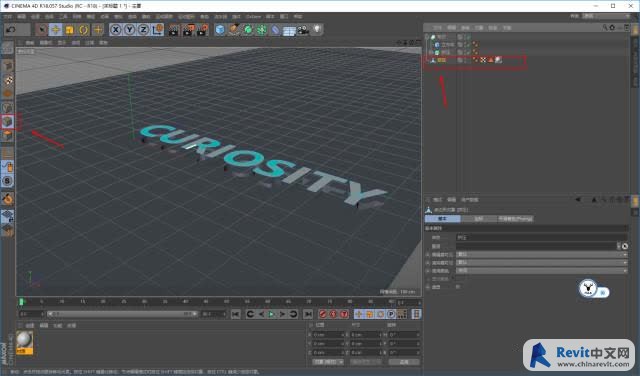This screenshot has height=376, width=640.
Task: Click Make Editable in left palette
Action: click(x=7, y=48)
